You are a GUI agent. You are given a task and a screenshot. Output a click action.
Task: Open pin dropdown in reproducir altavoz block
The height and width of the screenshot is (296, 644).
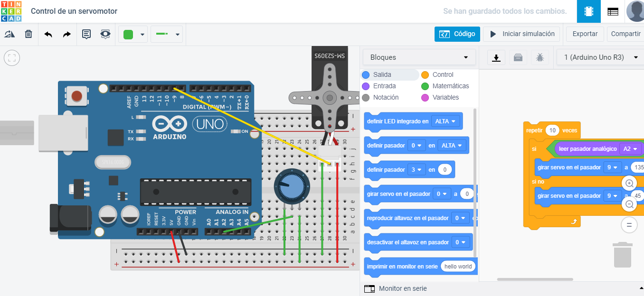pyautogui.click(x=460, y=218)
